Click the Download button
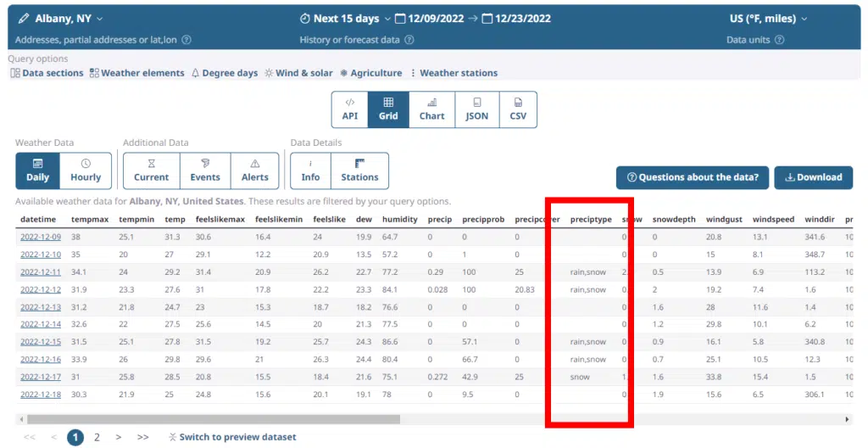 [x=813, y=177]
